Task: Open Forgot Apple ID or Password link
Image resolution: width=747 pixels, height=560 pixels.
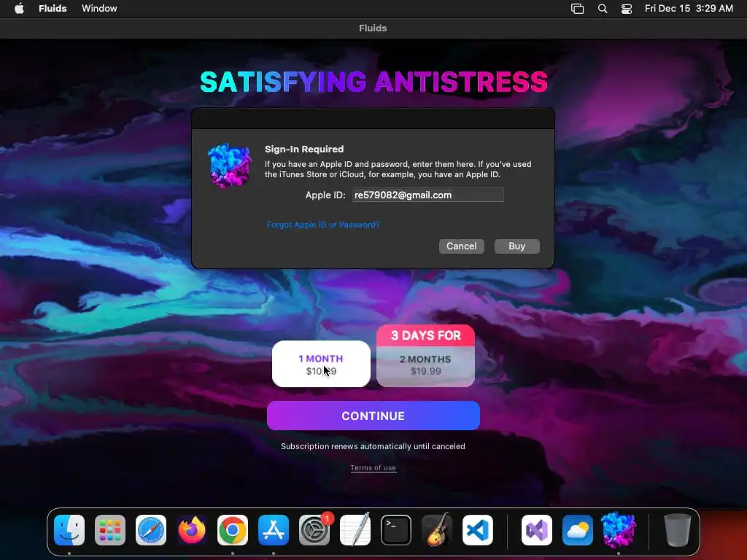Action: coord(323,225)
